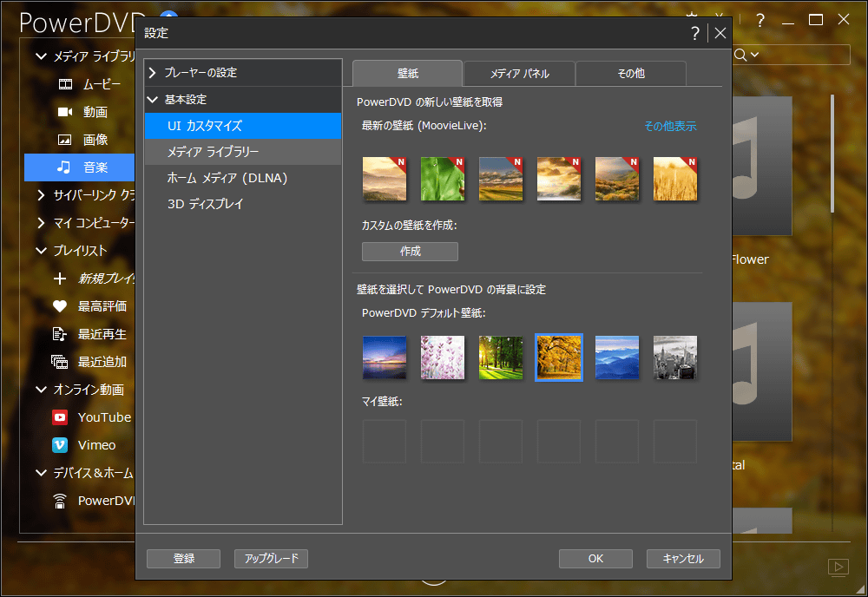Image resolution: width=868 pixels, height=597 pixels.
Task: Collapse 基本設定 in settings
Action: click(x=153, y=100)
